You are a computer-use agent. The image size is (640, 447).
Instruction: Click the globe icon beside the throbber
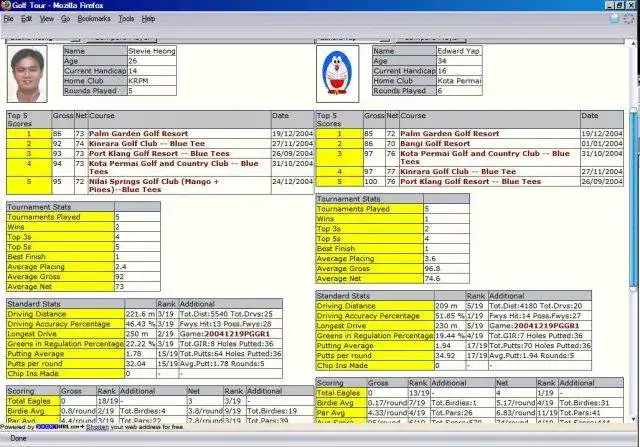point(614,19)
